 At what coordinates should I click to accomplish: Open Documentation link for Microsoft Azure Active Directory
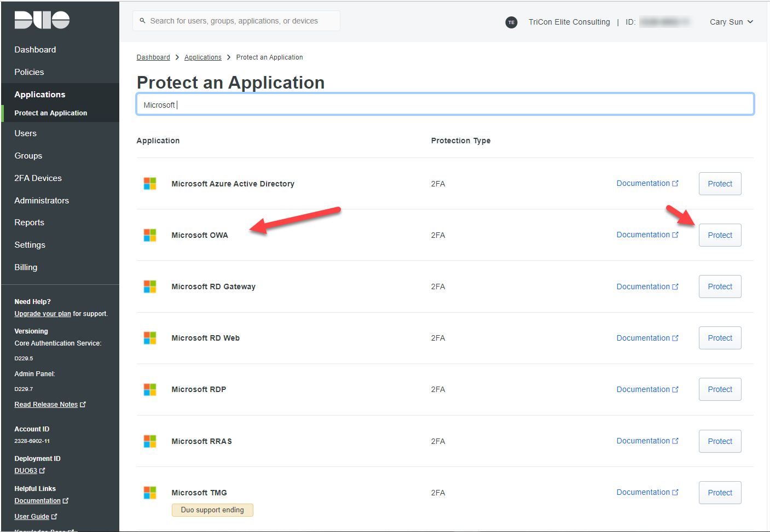click(647, 183)
